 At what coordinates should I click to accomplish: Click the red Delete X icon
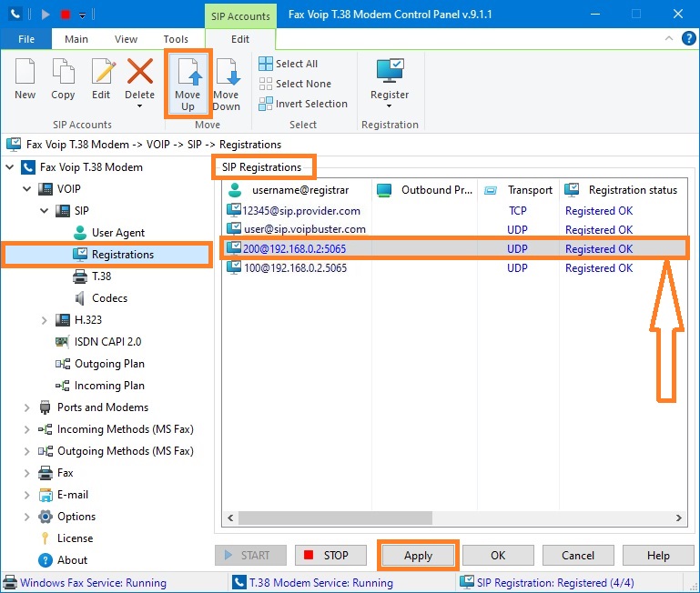140,71
